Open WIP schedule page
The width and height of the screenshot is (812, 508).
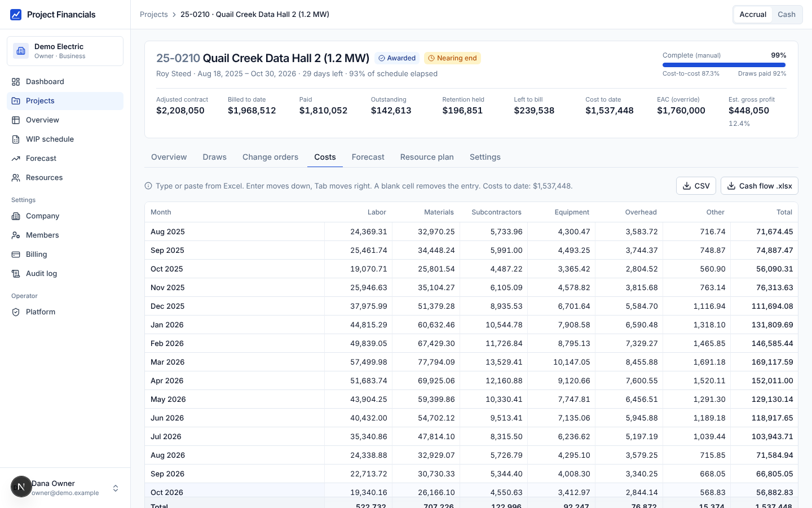tap(65, 139)
